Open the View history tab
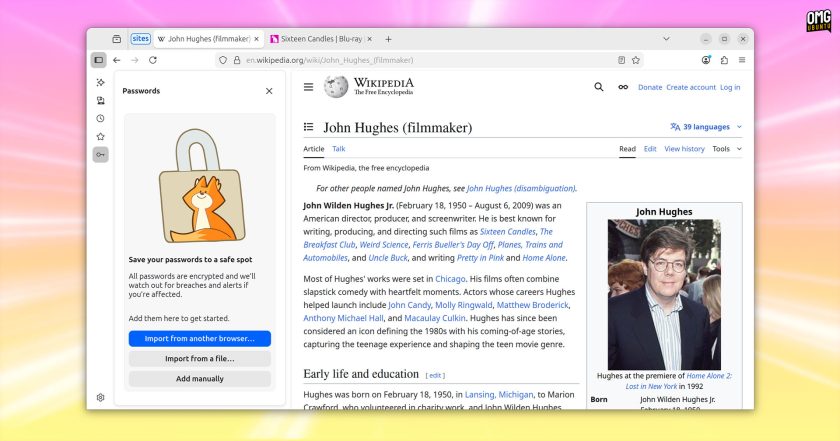The height and width of the screenshot is (441, 840). pos(684,149)
